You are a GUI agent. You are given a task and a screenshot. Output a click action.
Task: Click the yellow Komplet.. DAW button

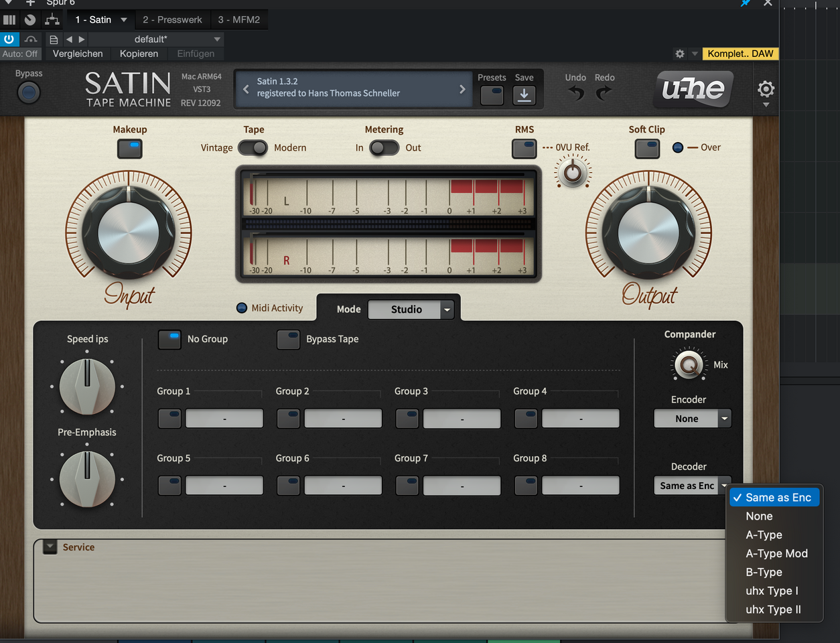740,54
